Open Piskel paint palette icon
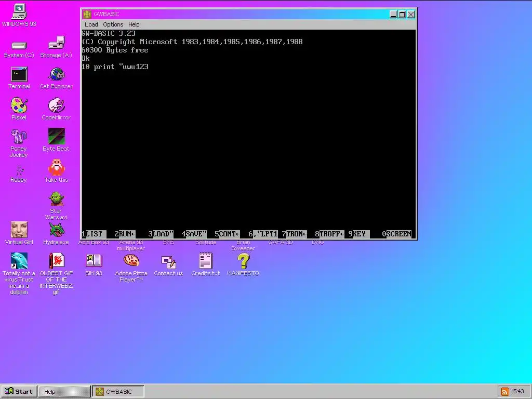This screenshot has height=399, width=532. [19, 109]
